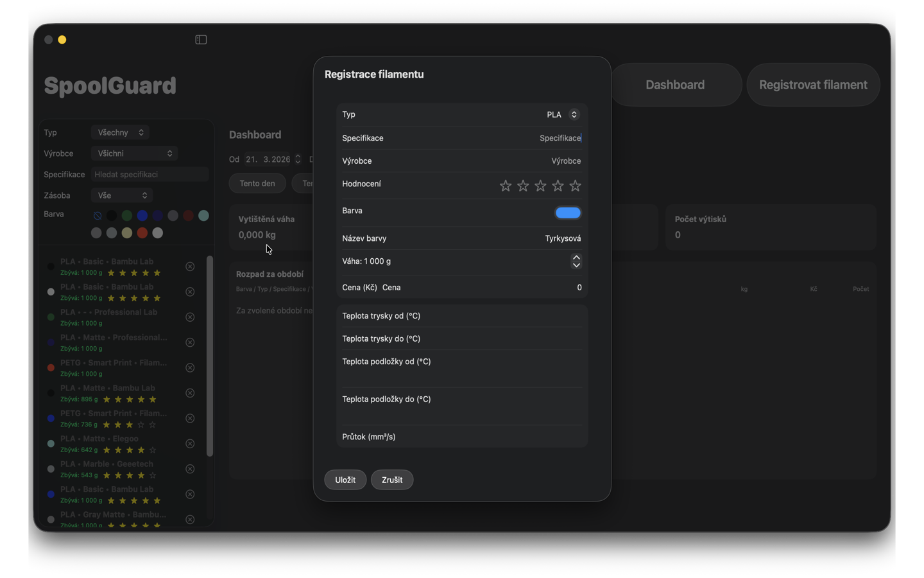924x578 pixels.
Task: Select the Tento den period filter
Action: [x=257, y=183]
